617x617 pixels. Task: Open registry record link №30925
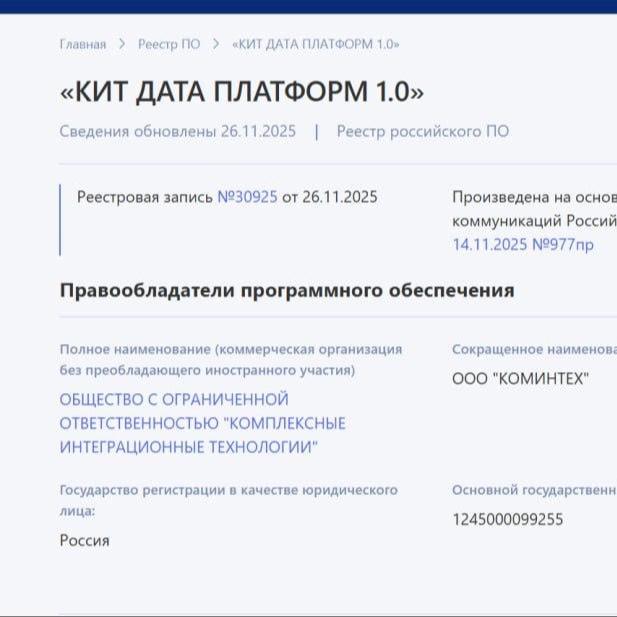coord(247,197)
